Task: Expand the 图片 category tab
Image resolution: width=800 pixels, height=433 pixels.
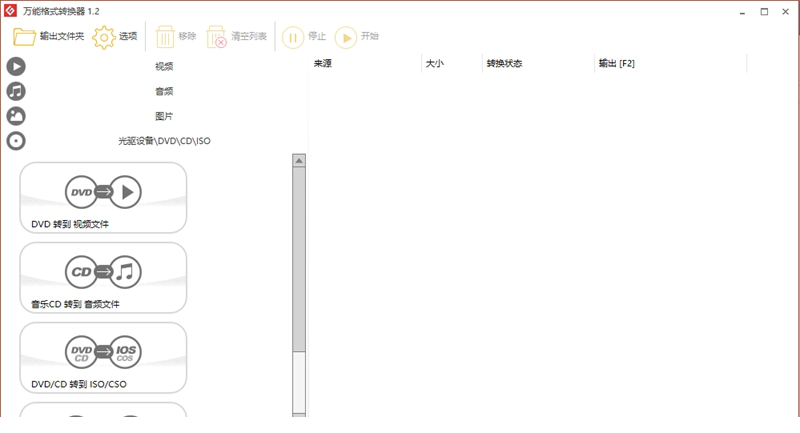Action: point(164,116)
